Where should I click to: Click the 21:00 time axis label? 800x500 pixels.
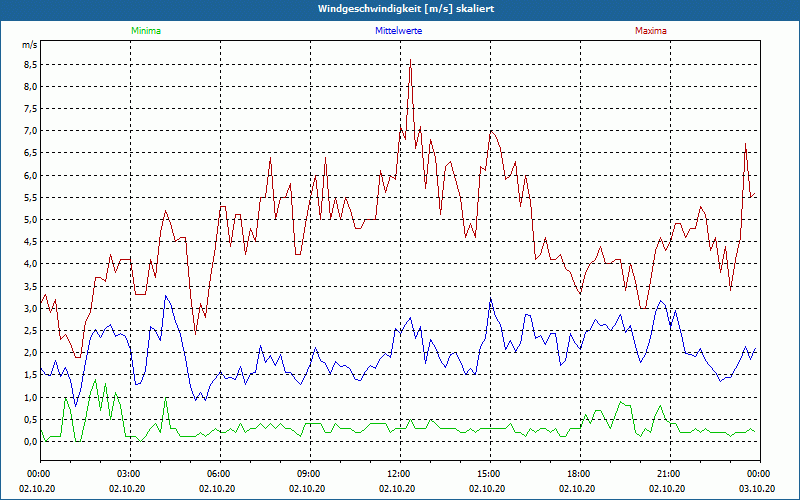pos(670,474)
